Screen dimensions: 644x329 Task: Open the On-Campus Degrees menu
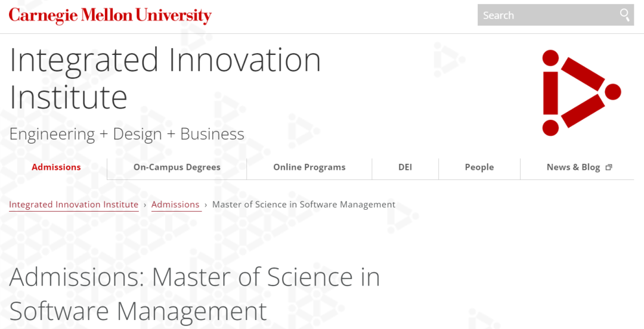177,167
